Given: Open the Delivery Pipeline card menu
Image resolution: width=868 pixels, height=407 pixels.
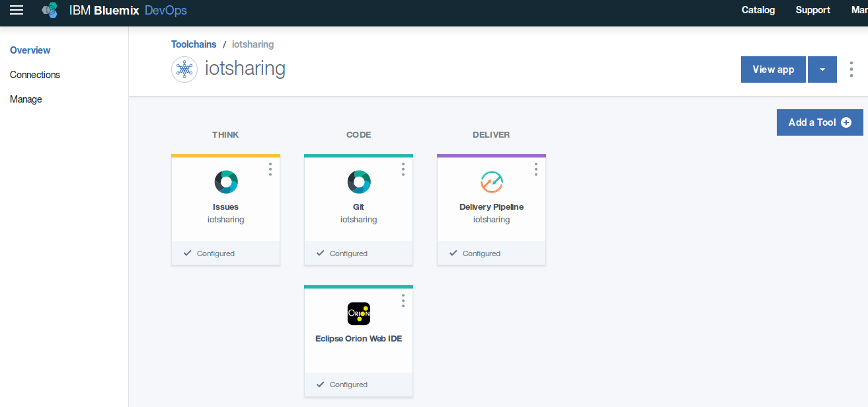Looking at the screenshot, I should (x=535, y=169).
